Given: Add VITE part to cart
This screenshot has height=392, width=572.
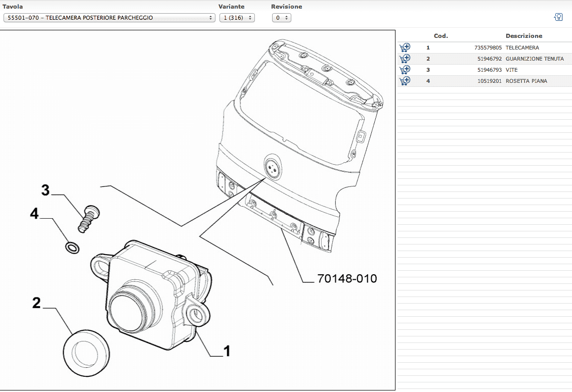Looking at the screenshot, I should click(x=405, y=70).
